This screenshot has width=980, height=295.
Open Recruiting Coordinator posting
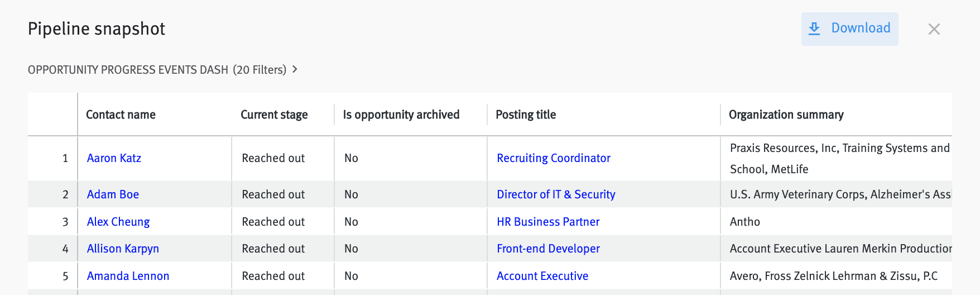click(x=554, y=158)
